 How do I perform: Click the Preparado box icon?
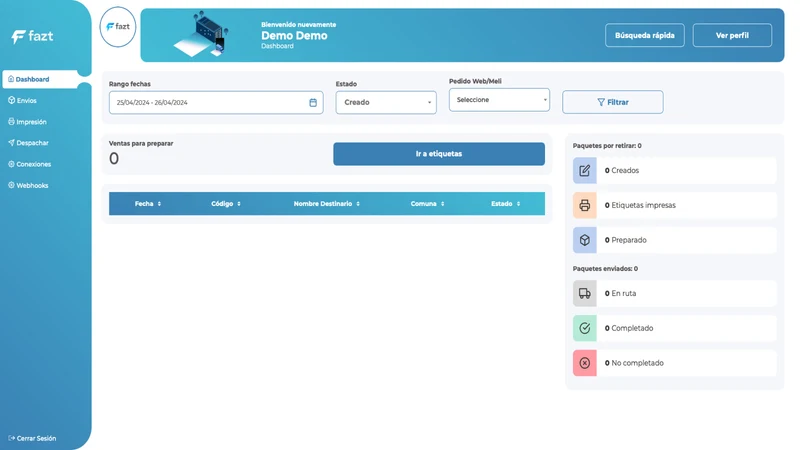(x=585, y=240)
